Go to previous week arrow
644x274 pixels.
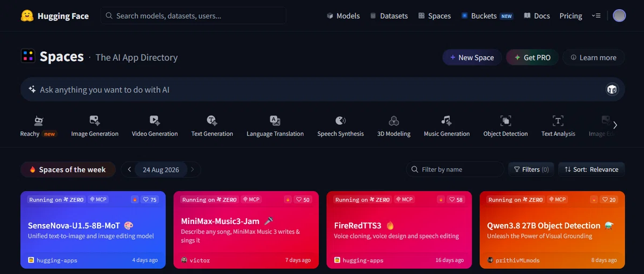point(129,169)
